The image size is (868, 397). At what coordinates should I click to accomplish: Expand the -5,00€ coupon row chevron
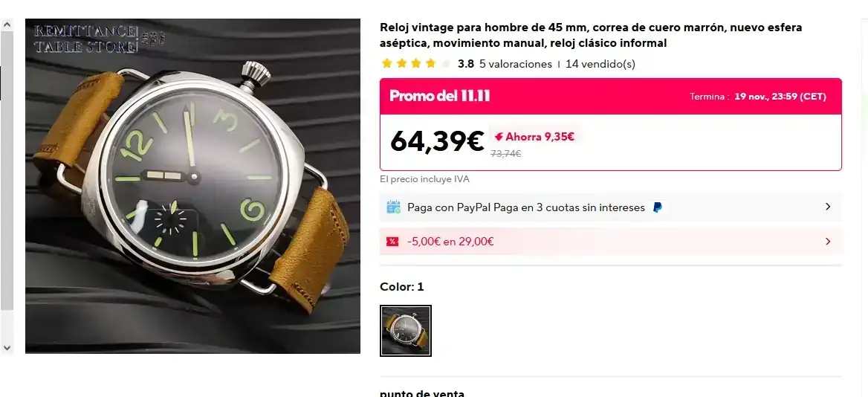pos(828,242)
